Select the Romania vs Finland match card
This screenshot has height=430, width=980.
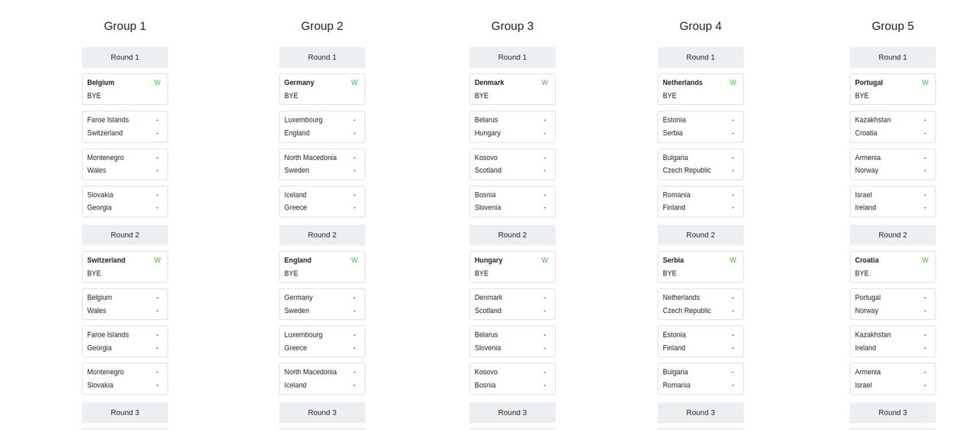pos(701,201)
